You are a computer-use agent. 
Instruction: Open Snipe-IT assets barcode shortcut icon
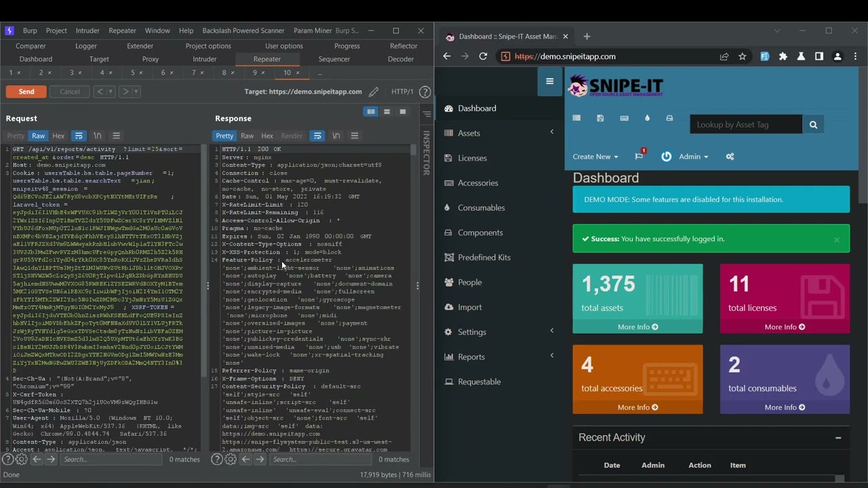point(576,118)
